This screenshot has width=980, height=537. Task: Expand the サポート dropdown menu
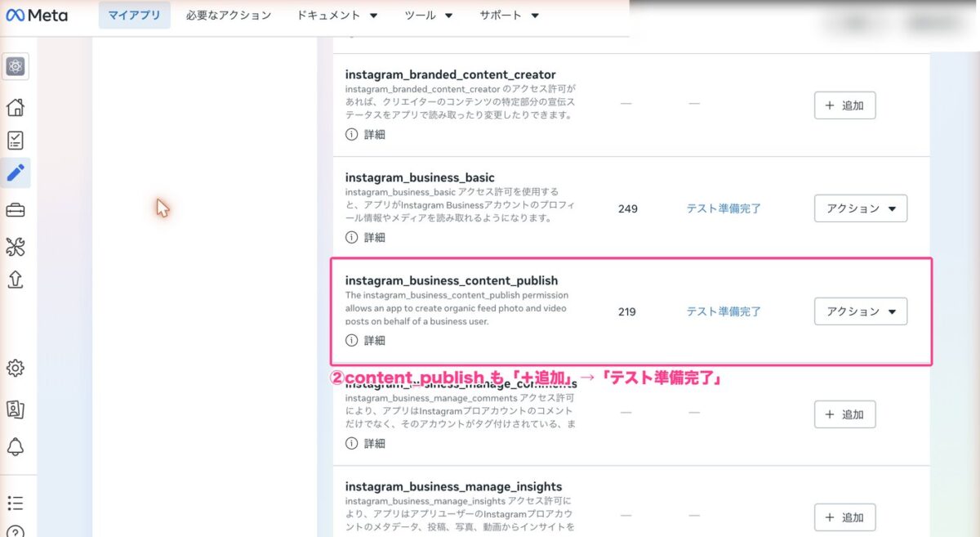[510, 15]
